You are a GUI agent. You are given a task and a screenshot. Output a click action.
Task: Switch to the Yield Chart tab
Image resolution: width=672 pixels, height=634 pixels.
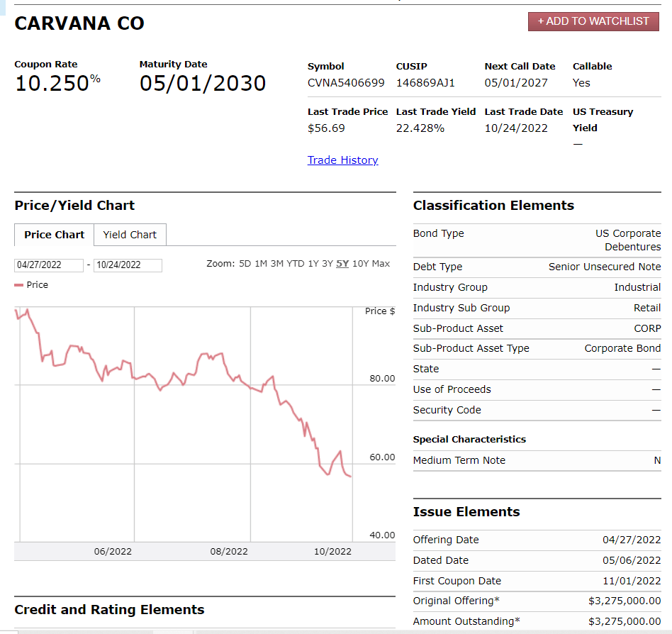click(130, 235)
